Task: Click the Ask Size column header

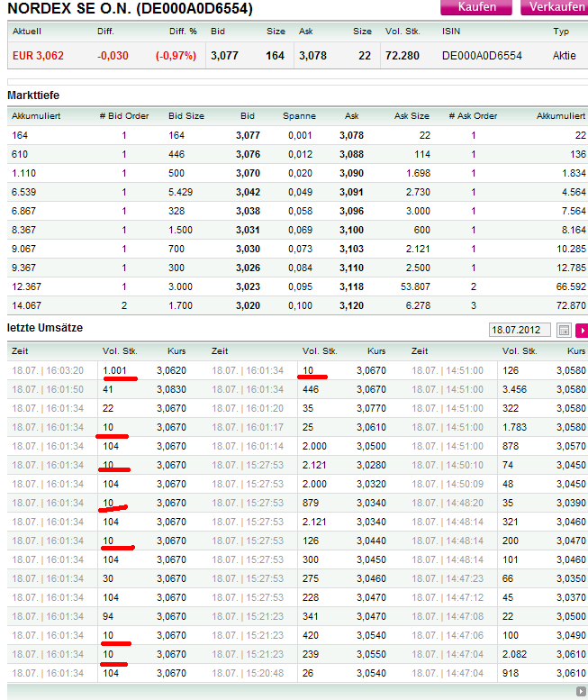Action: coord(412,116)
